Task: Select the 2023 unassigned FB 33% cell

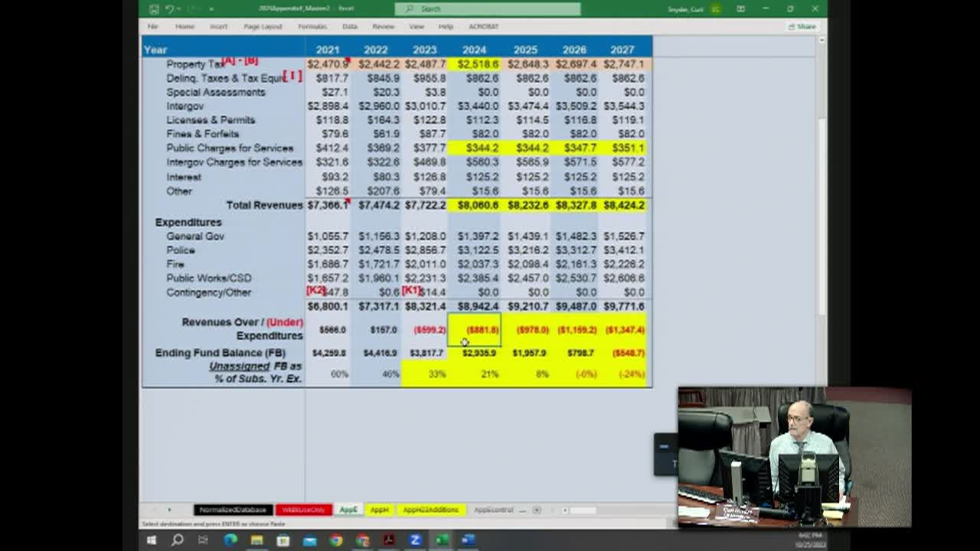Action: [x=424, y=374]
